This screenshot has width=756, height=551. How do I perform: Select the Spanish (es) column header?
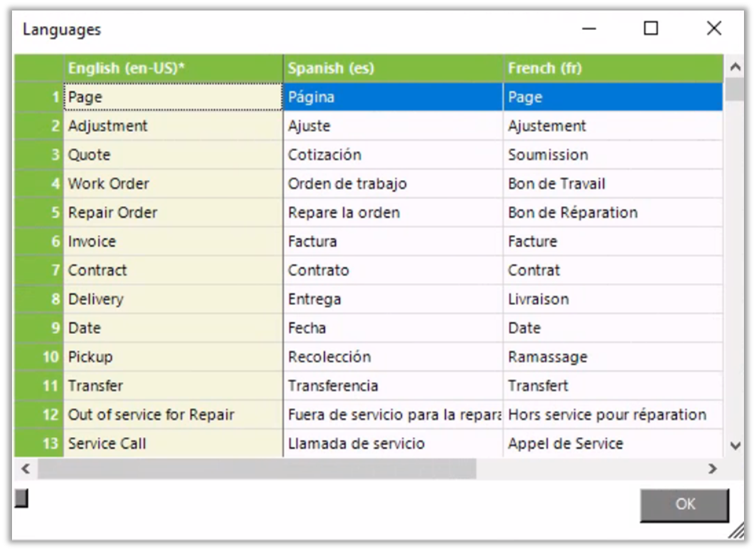click(x=393, y=68)
